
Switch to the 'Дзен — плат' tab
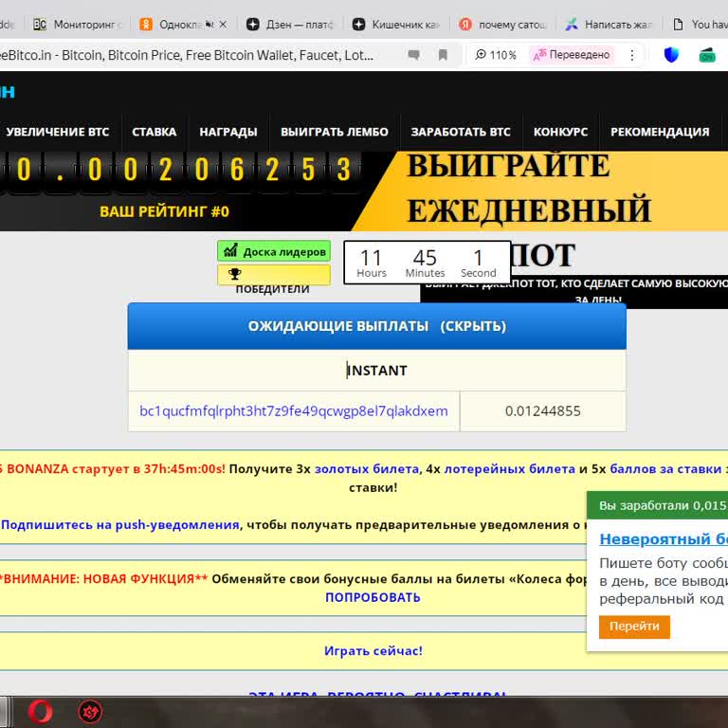290,24
